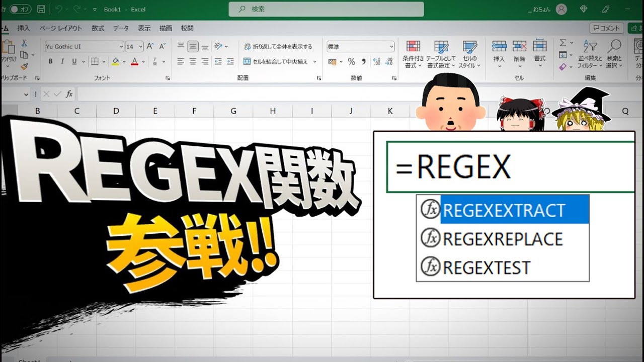This screenshot has height=362, width=644.
Task: Expand the Font group dialog launcher
Action: [168, 78]
